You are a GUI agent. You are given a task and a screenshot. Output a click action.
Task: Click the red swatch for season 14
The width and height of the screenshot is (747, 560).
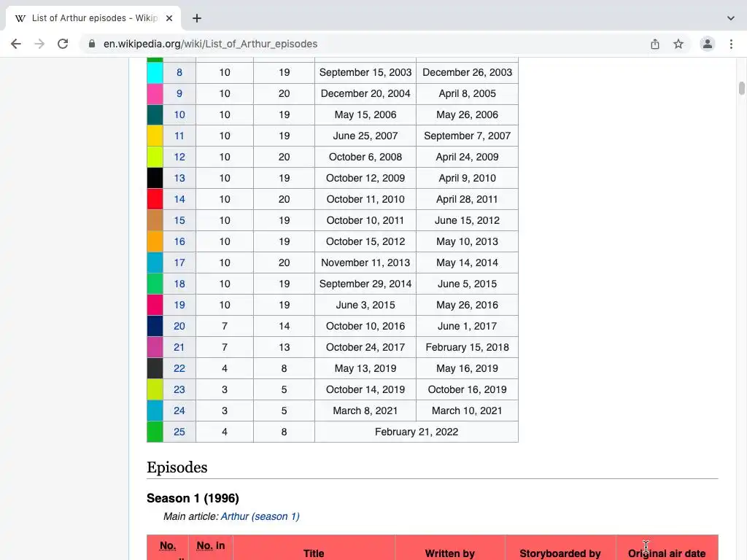pyautogui.click(x=155, y=199)
